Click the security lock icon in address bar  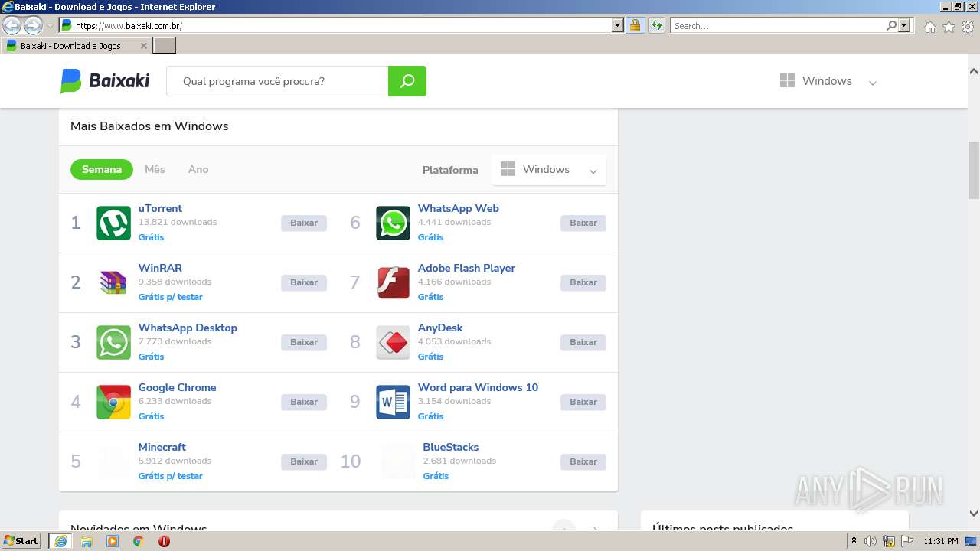coord(635,25)
